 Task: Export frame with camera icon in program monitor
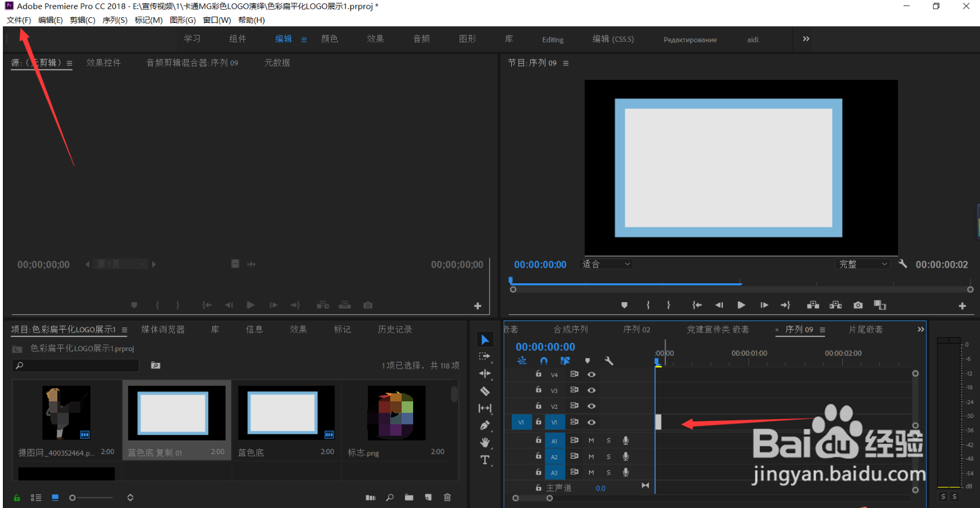[858, 305]
